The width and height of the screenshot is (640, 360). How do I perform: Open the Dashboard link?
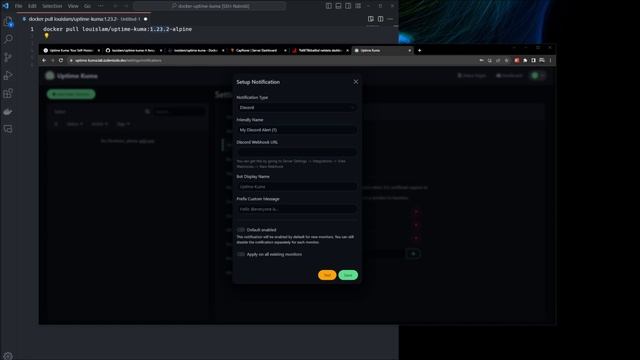509,76
